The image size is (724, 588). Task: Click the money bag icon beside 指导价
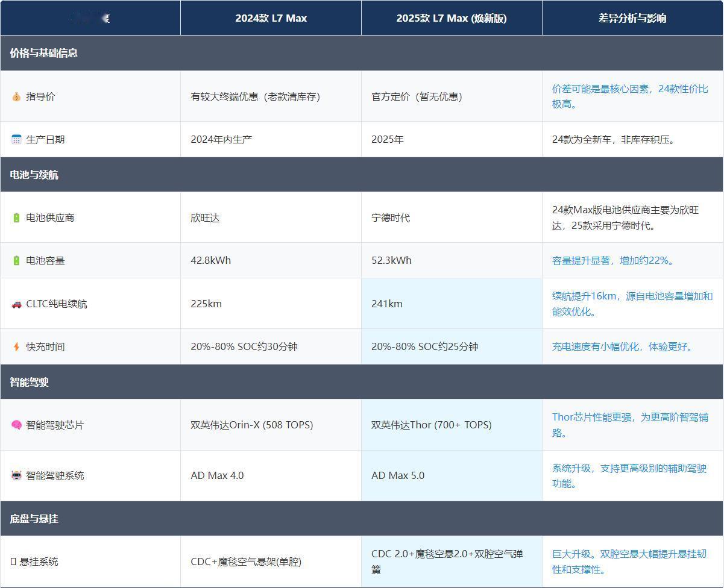16,96
